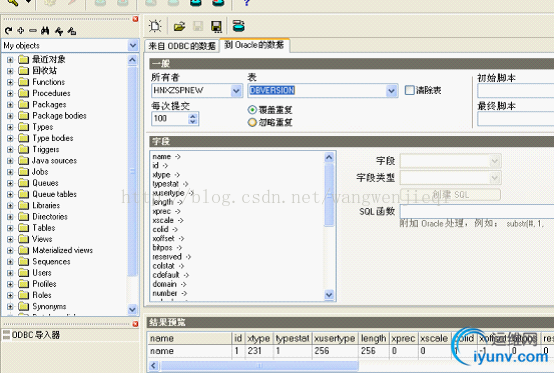Select the 忽略重复 radio button

(x=252, y=123)
